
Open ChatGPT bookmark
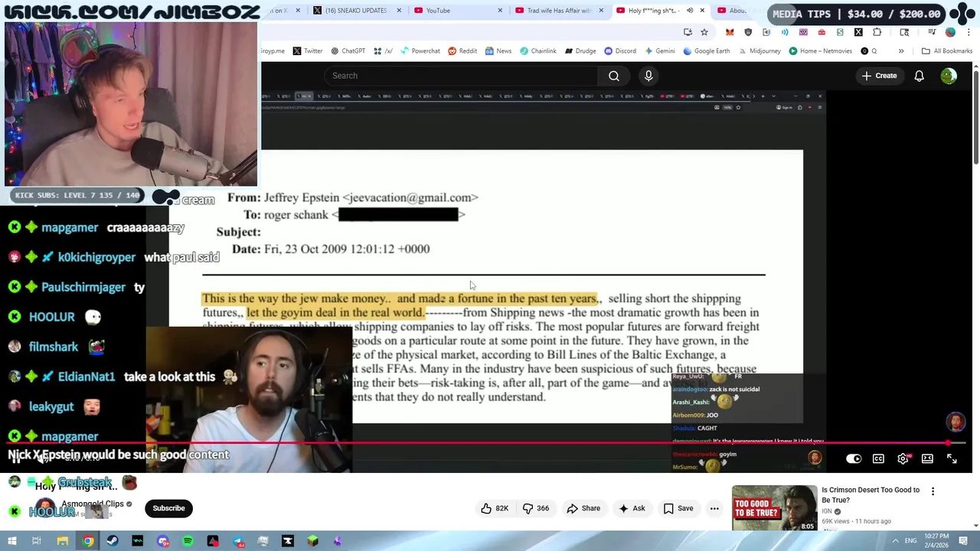pos(348,51)
